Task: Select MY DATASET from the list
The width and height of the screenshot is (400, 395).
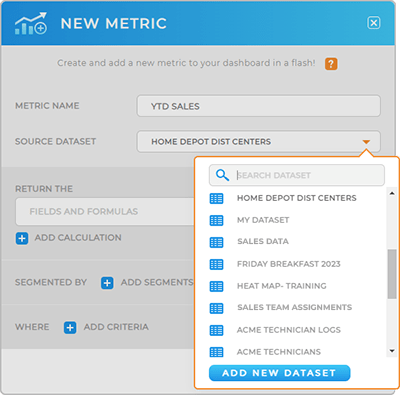Action: point(263,220)
